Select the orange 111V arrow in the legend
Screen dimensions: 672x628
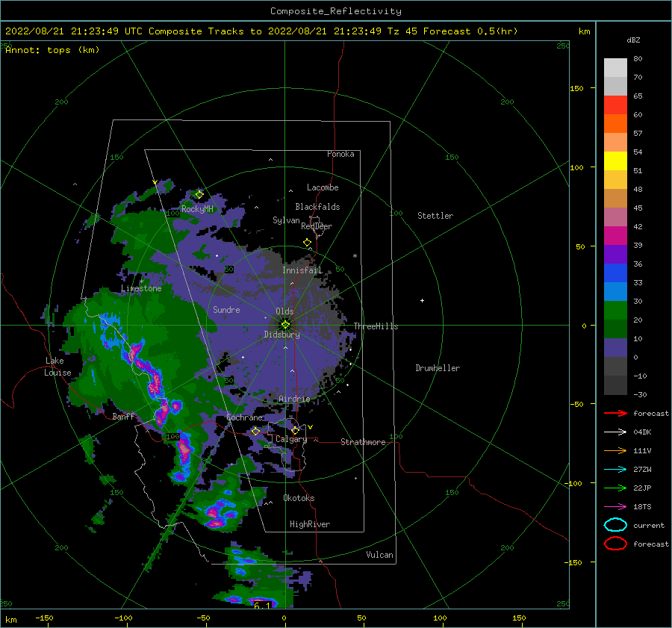[x=615, y=450]
